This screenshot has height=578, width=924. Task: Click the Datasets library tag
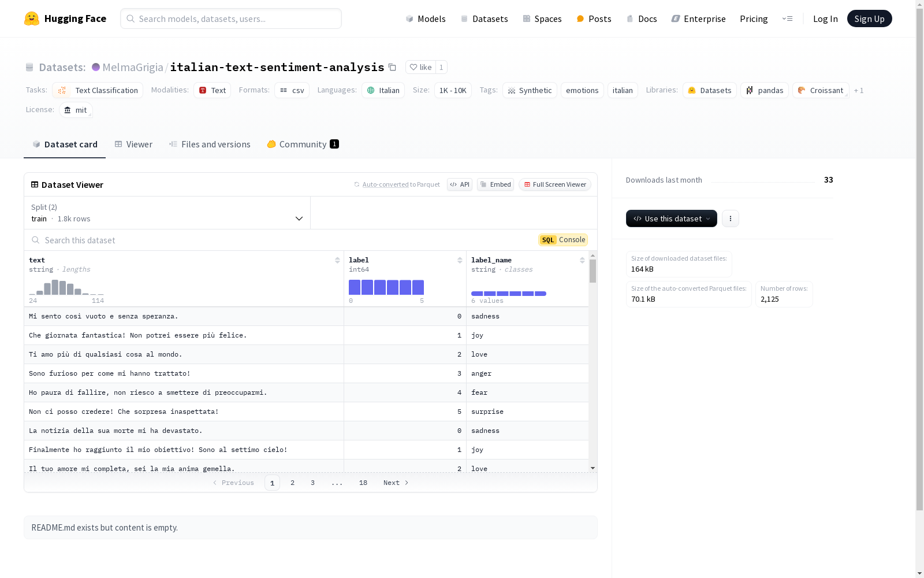coord(710,90)
